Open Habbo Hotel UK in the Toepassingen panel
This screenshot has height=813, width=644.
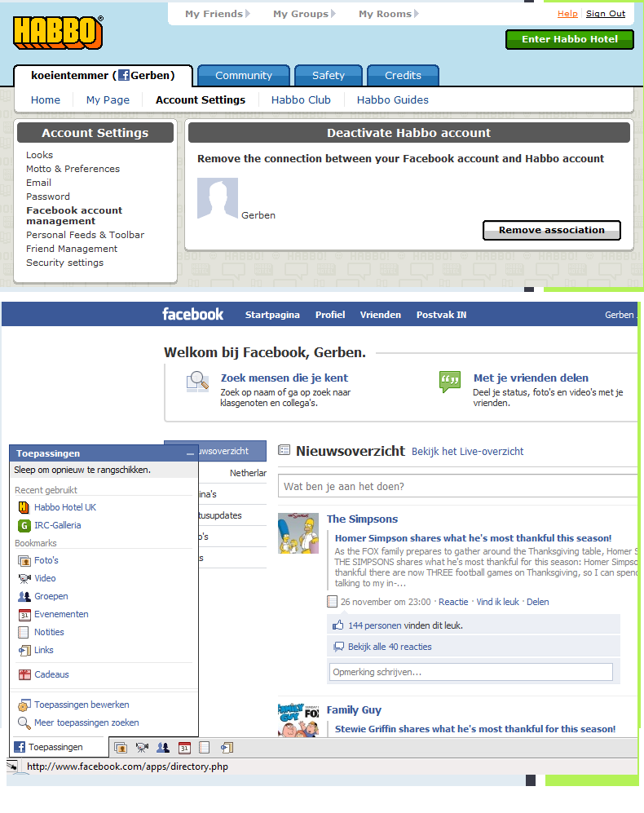(x=65, y=507)
